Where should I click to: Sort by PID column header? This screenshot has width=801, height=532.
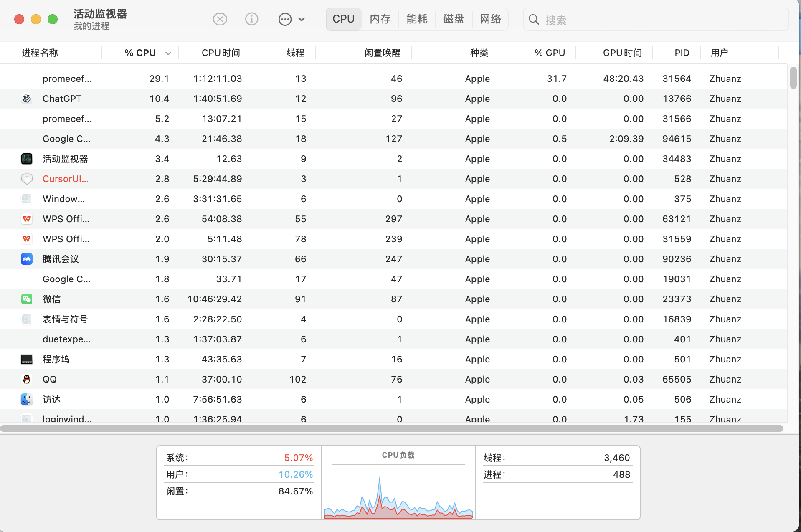(682, 53)
